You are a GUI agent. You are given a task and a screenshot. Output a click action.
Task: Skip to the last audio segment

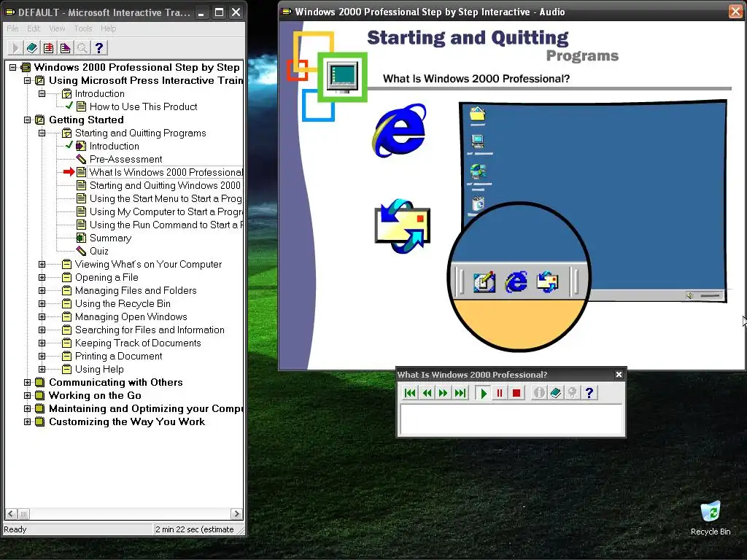tap(460, 393)
